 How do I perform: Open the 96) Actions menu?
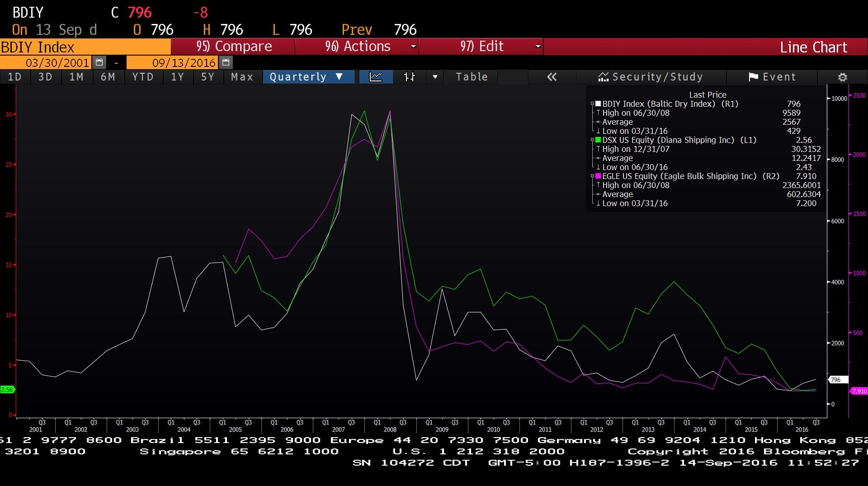(x=357, y=47)
